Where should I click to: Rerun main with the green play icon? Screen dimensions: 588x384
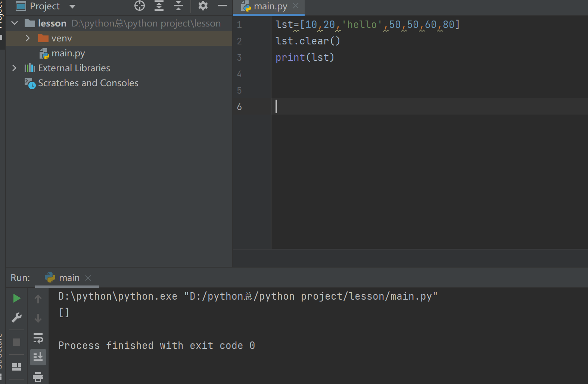click(x=16, y=298)
